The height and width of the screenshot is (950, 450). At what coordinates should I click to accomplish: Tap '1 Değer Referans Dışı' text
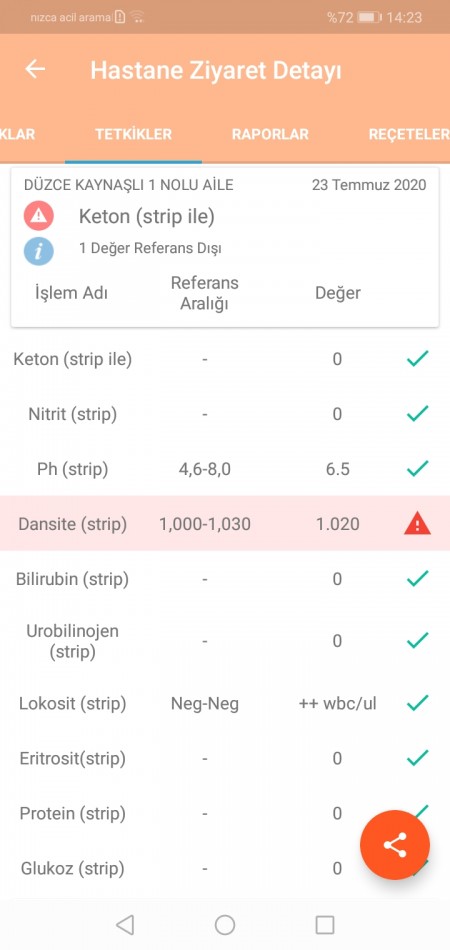point(150,248)
